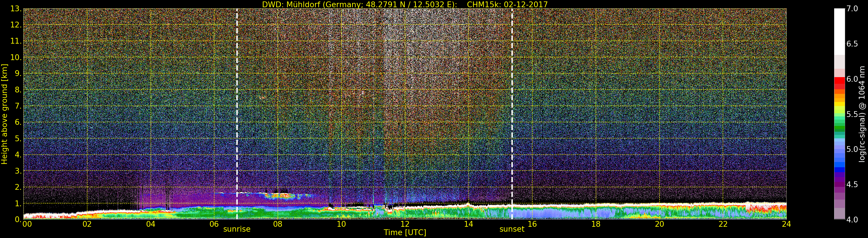Click the dashed white sunset line

coord(512,114)
